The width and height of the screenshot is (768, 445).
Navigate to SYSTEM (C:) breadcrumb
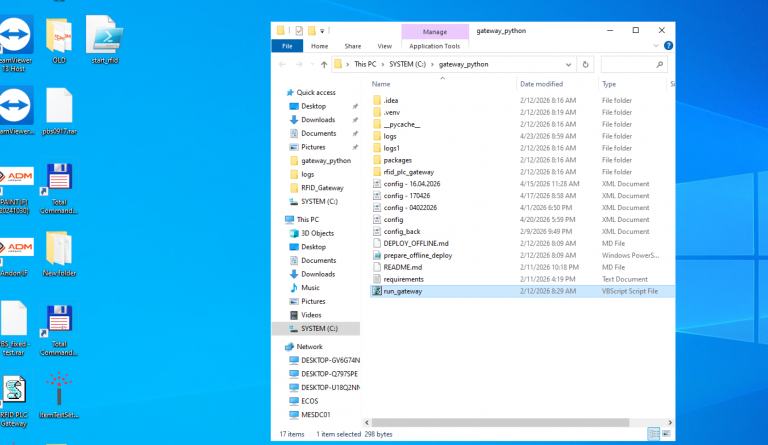(408, 65)
